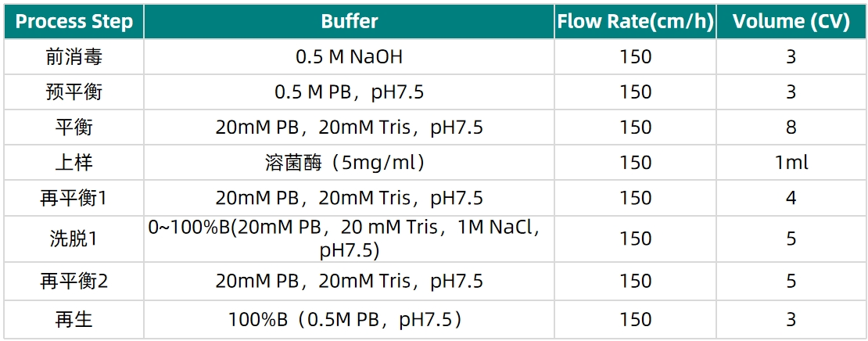The width and height of the screenshot is (868, 341).
Task: Click the 再生 process step cell
Action: (x=74, y=319)
